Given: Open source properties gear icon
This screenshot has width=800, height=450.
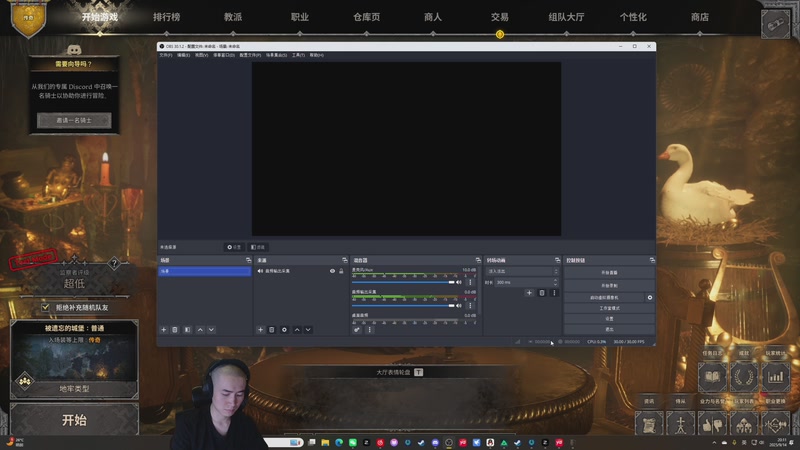Looking at the screenshot, I should [x=284, y=330].
